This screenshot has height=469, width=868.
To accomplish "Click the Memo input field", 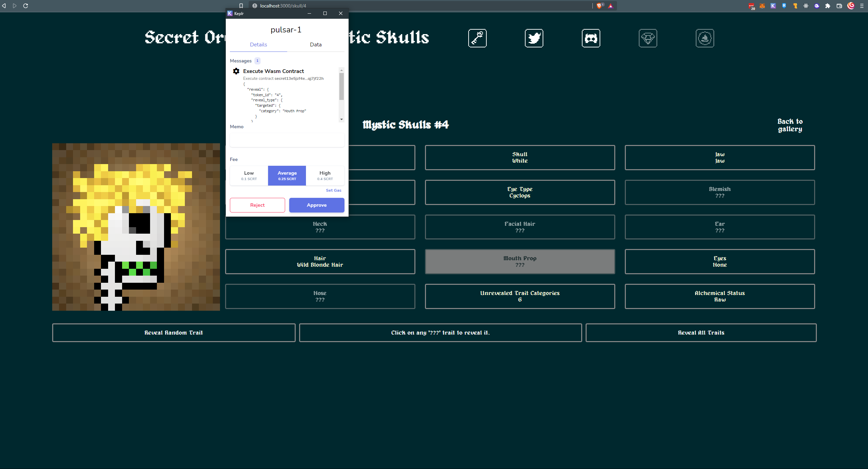I will [x=287, y=140].
